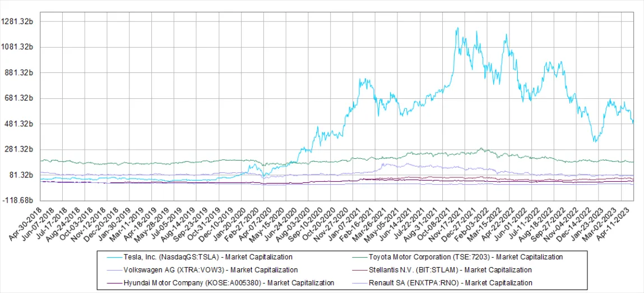Click the 681.32b y-axis label
The width and height of the screenshot is (644, 293).
coord(19,98)
